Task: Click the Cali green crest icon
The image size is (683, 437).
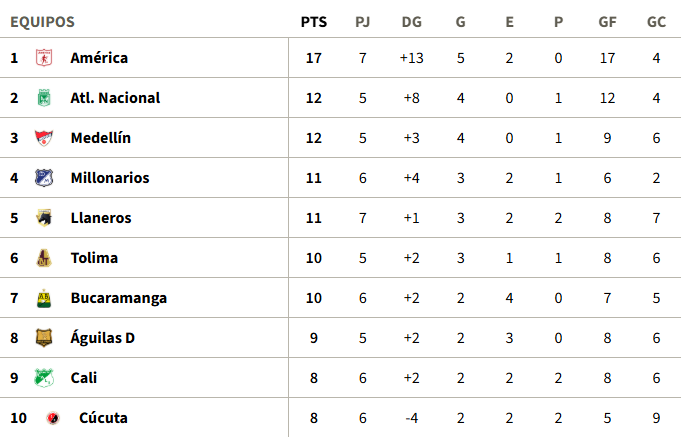Action: pos(44,378)
